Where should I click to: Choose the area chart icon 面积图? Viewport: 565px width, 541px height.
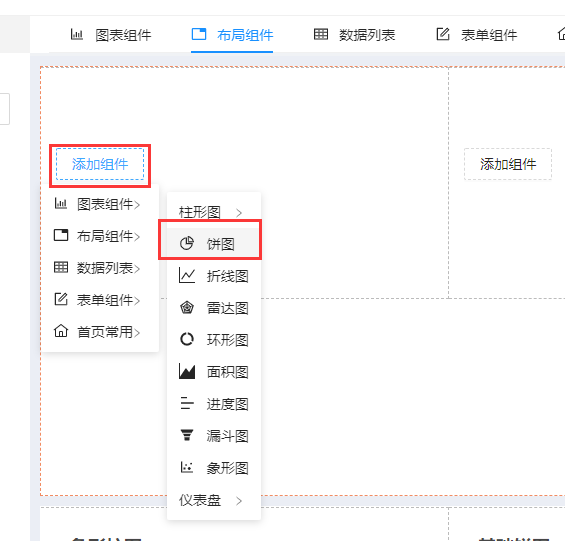coord(187,371)
